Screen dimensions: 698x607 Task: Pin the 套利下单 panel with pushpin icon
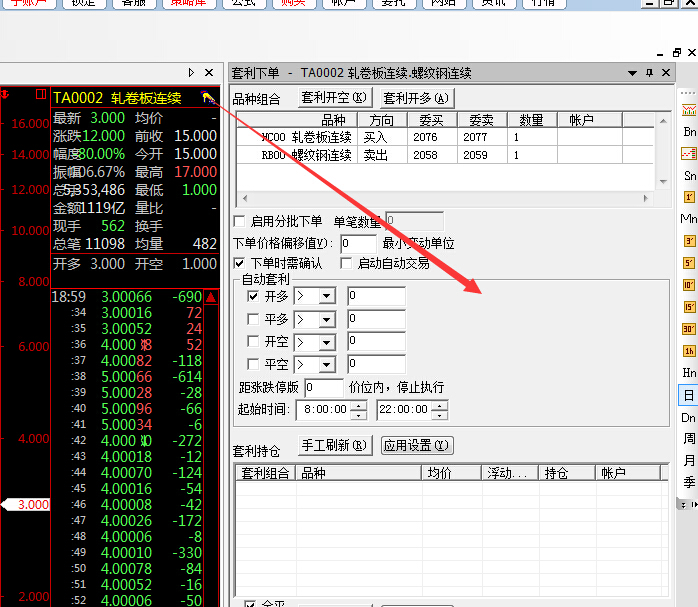coord(649,73)
